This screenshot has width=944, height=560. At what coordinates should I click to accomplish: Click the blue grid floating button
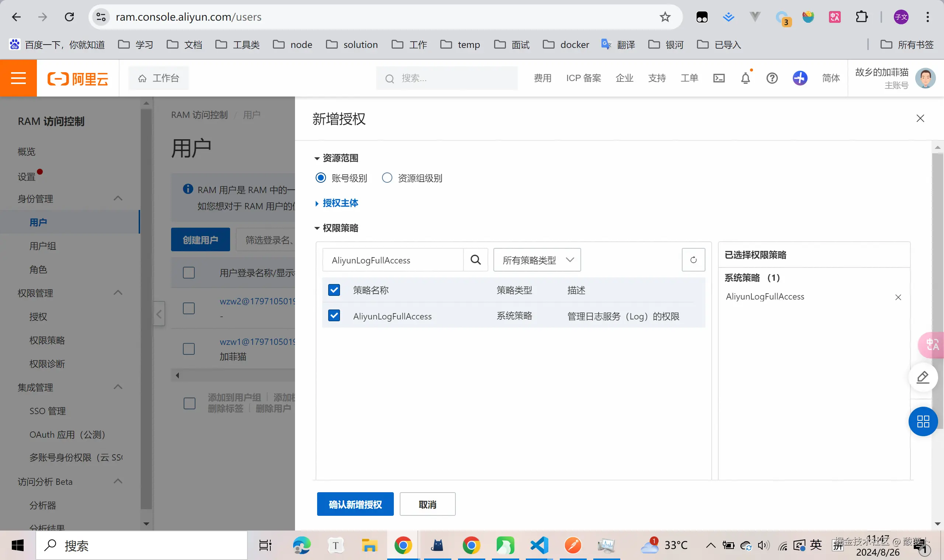[x=923, y=421]
